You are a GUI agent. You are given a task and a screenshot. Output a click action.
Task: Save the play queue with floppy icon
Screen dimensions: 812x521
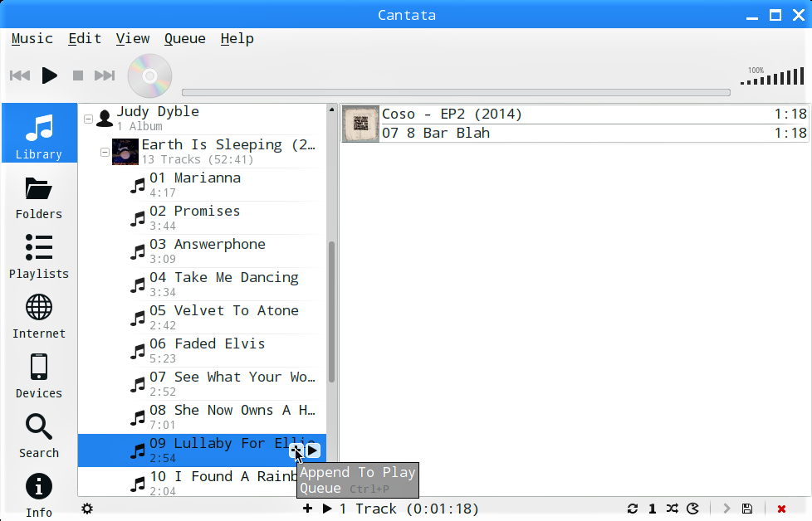[747, 509]
